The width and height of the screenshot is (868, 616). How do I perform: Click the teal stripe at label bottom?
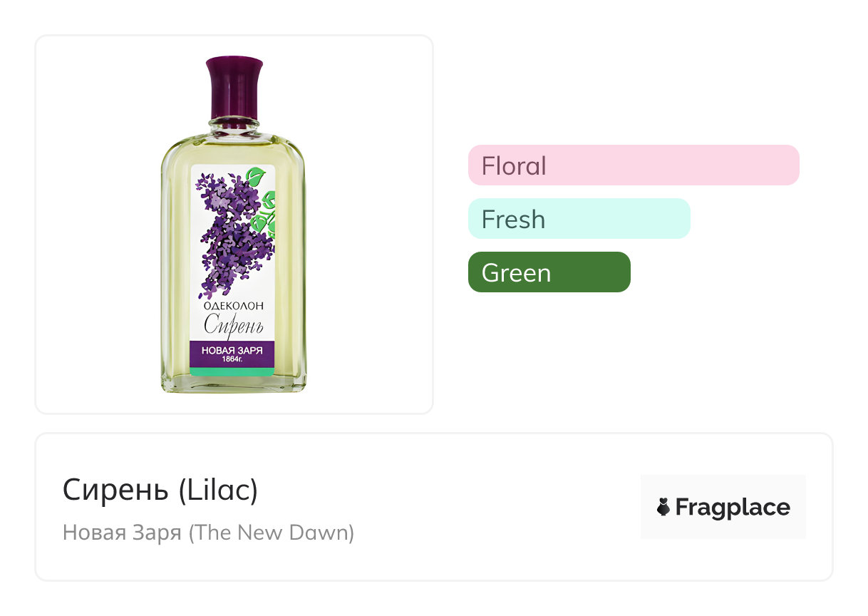tap(232, 371)
